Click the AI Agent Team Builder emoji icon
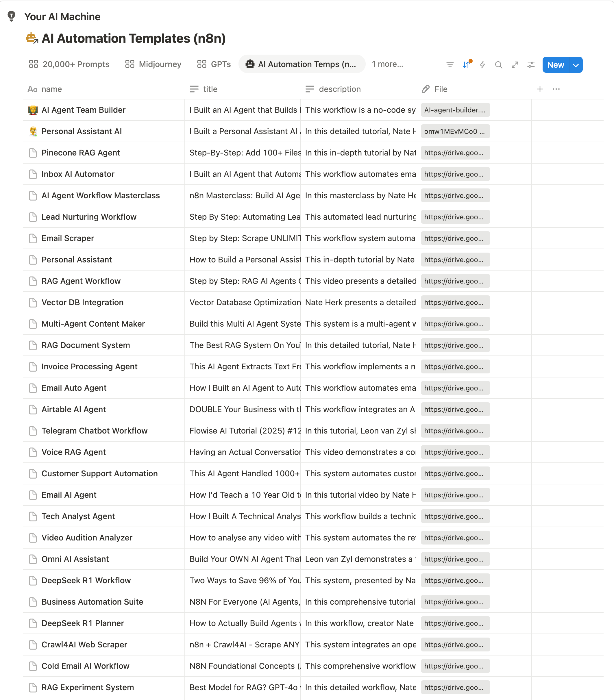This screenshot has width=614, height=700. (x=33, y=110)
